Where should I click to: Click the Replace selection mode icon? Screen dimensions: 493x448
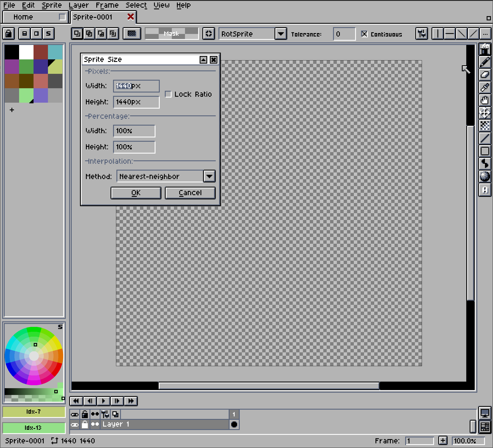(77, 34)
